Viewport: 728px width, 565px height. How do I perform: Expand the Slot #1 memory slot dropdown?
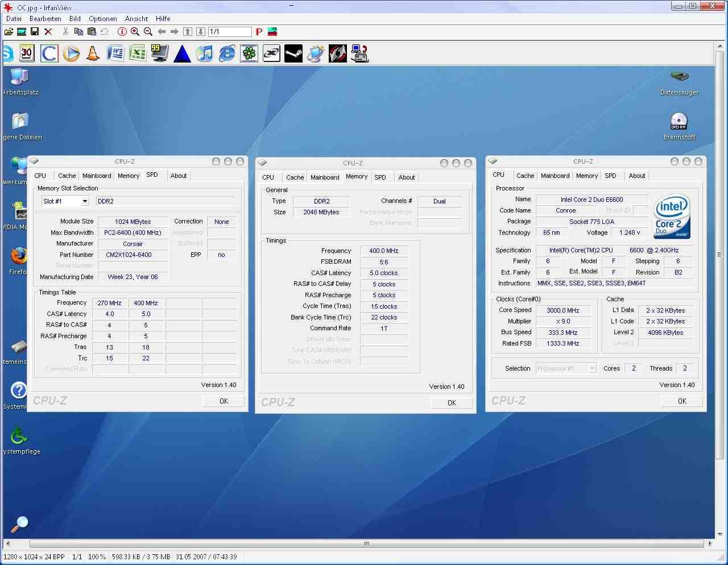[85, 201]
